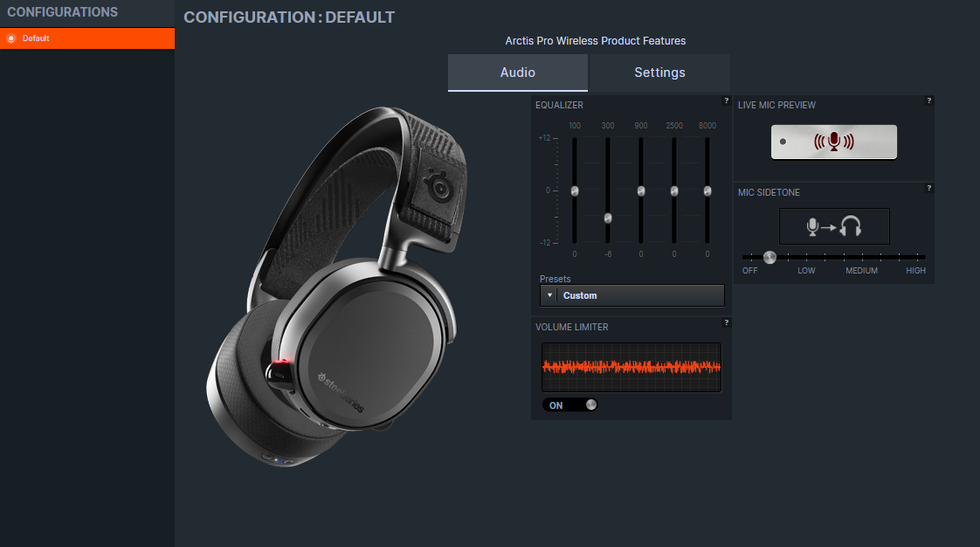Switch to the Audio tab
The width and height of the screenshot is (980, 547).
tap(518, 73)
